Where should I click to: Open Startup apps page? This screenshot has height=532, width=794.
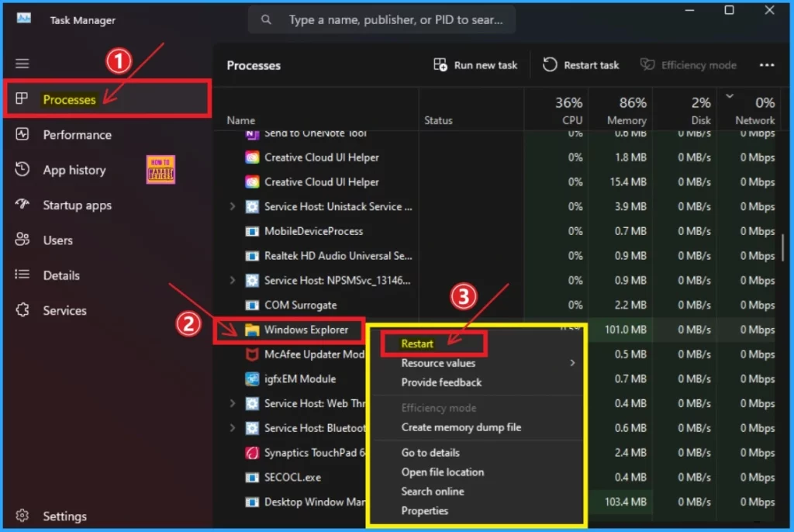(77, 206)
